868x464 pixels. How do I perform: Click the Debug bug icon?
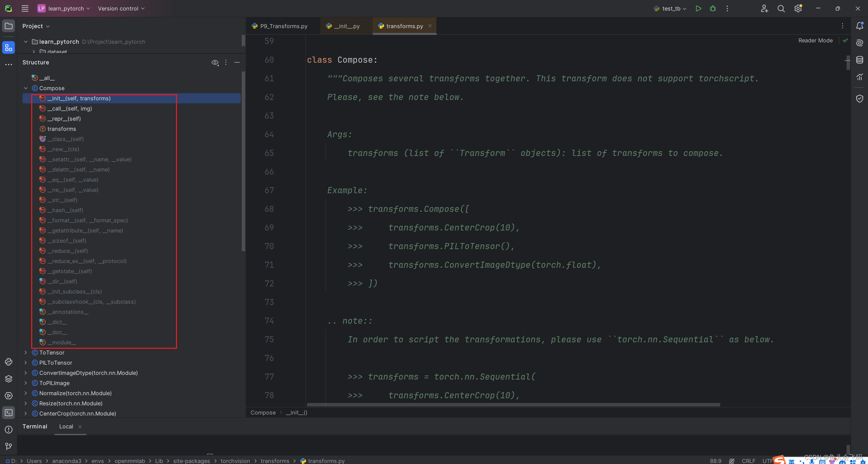713,8
